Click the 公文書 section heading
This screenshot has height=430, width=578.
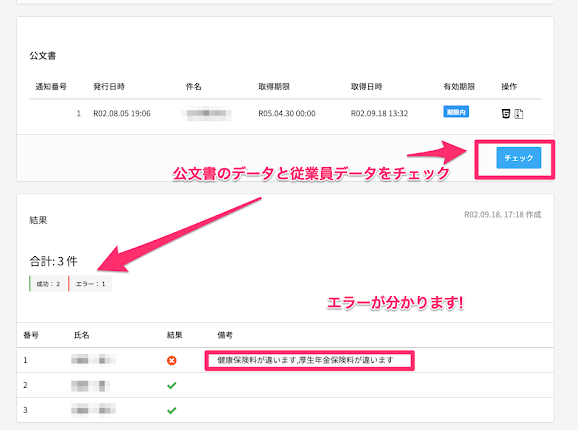pos(43,56)
